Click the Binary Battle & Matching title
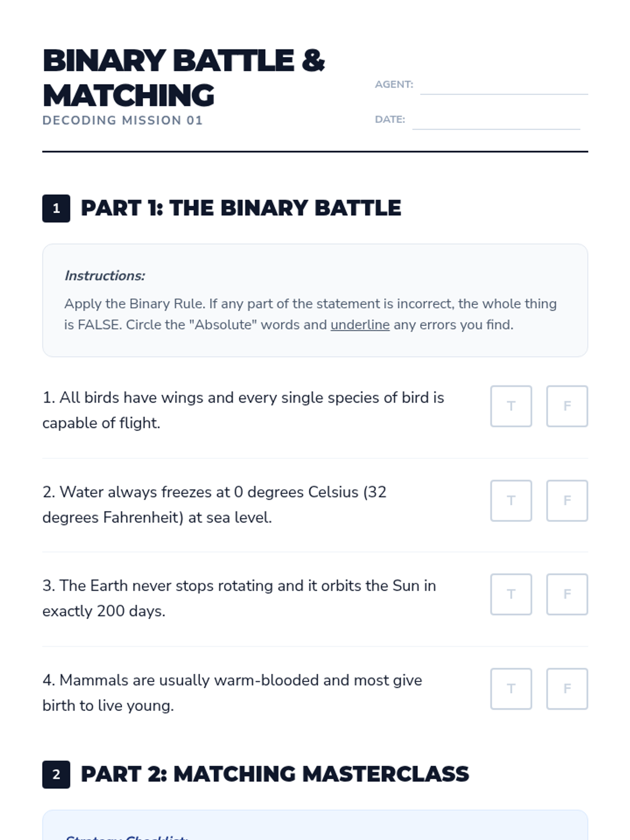Viewport: 630px width, 840px height. click(x=183, y=78)
